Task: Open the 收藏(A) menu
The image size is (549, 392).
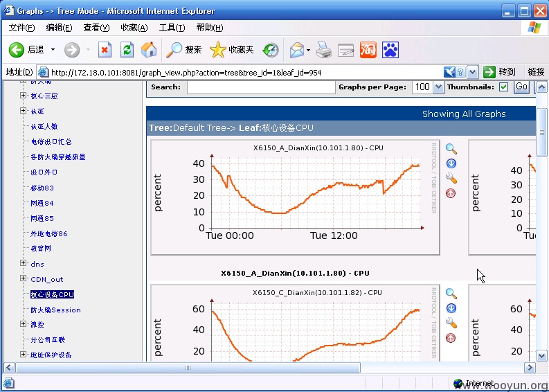Action: point(134,28)
